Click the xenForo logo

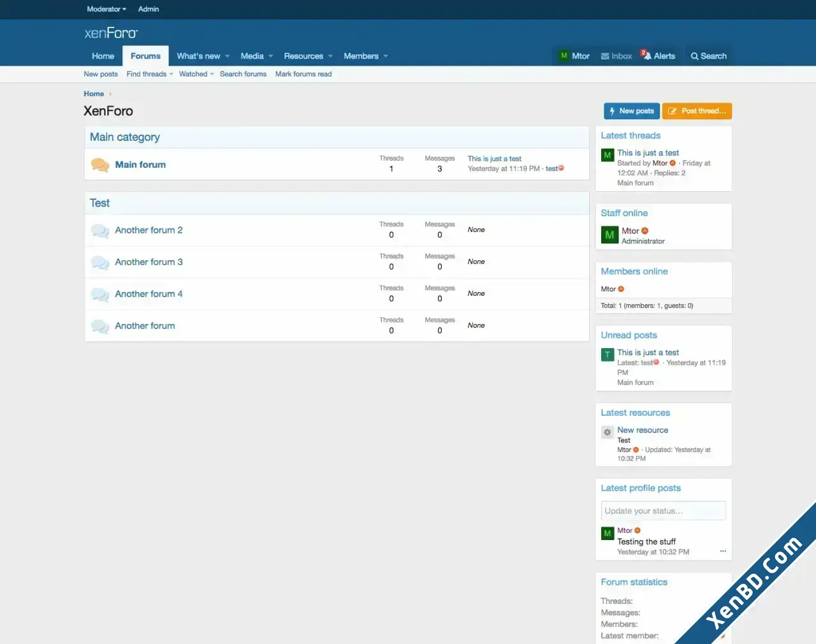(111, 33)
